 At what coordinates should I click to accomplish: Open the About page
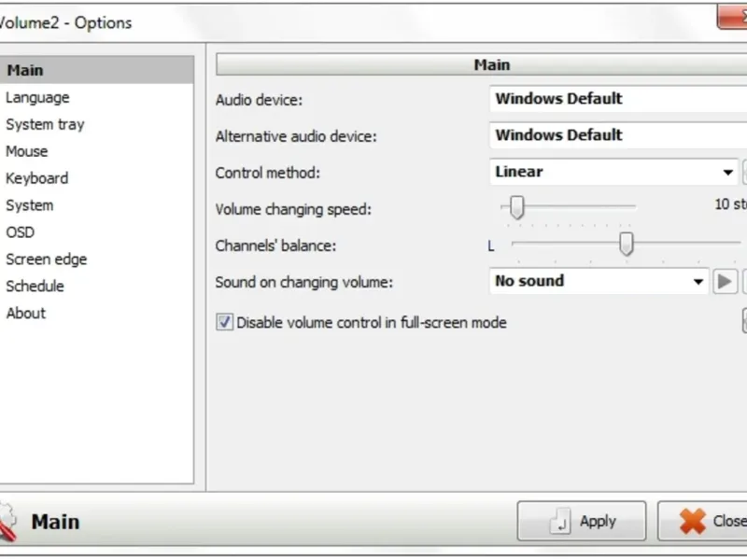click(26, 314)
